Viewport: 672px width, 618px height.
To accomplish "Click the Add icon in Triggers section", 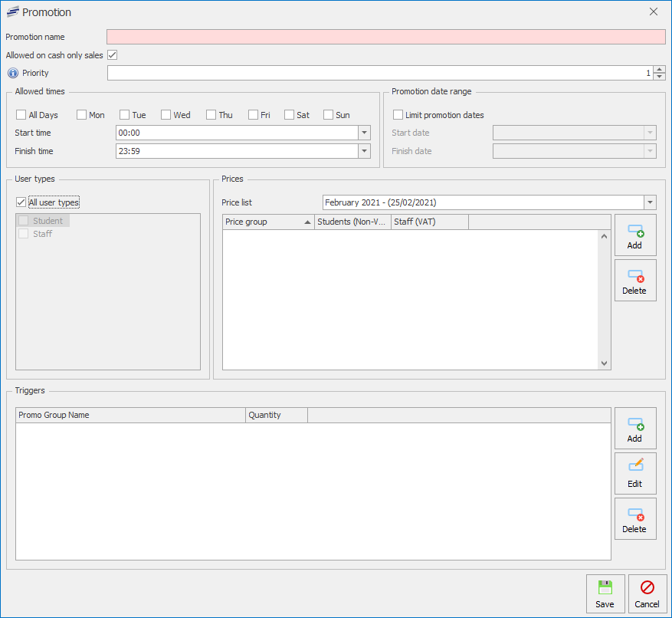I will [x=635, y=423].
